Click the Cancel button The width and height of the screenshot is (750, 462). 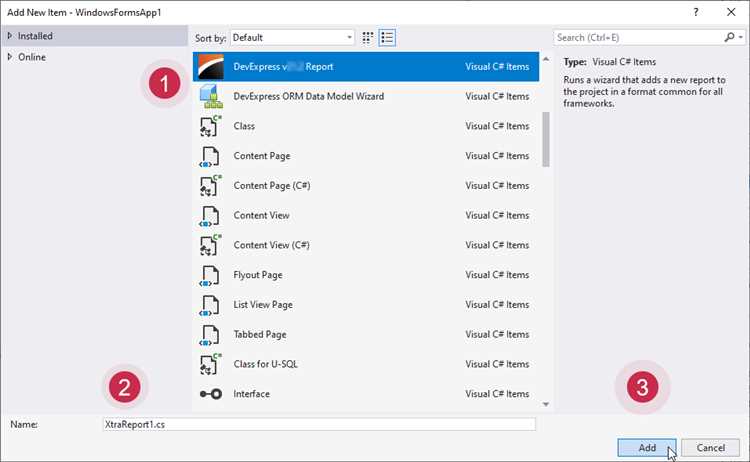click(x=710, y=448)
